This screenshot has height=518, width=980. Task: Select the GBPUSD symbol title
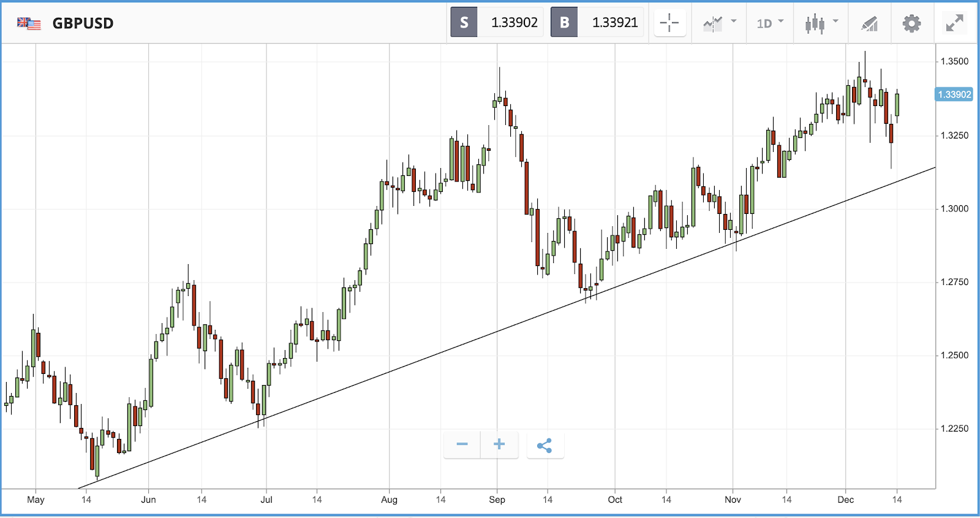click(83, 23)
